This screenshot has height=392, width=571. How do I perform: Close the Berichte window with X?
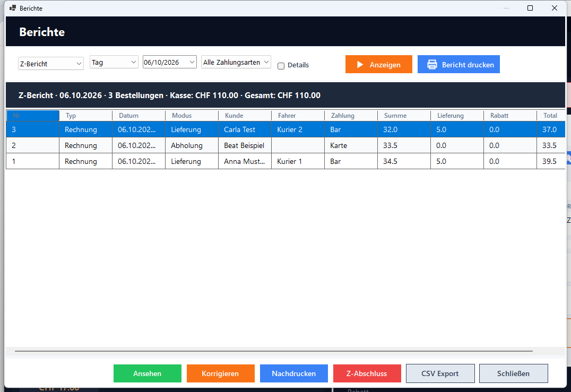[x=555, y=8]
